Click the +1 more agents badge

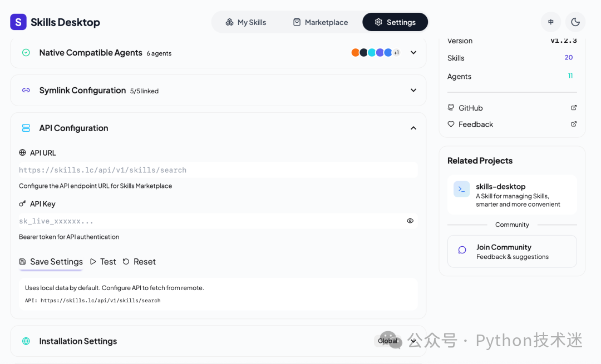click(396, 52)
